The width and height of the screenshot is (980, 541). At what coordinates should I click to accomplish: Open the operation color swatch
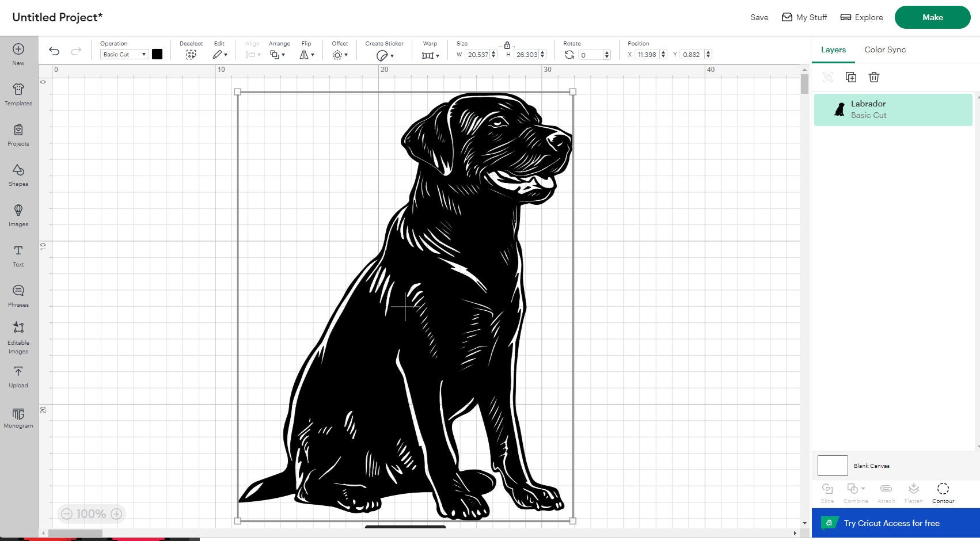[157, 54]
